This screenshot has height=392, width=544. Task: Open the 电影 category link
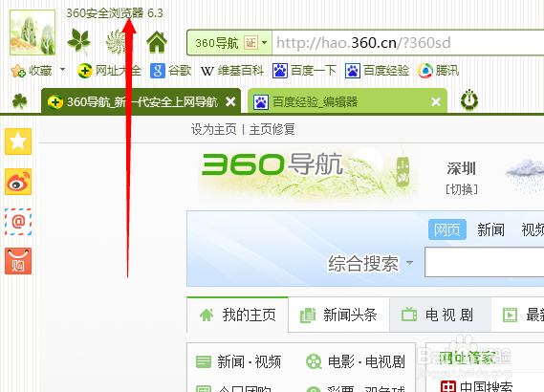pos(341,361)
